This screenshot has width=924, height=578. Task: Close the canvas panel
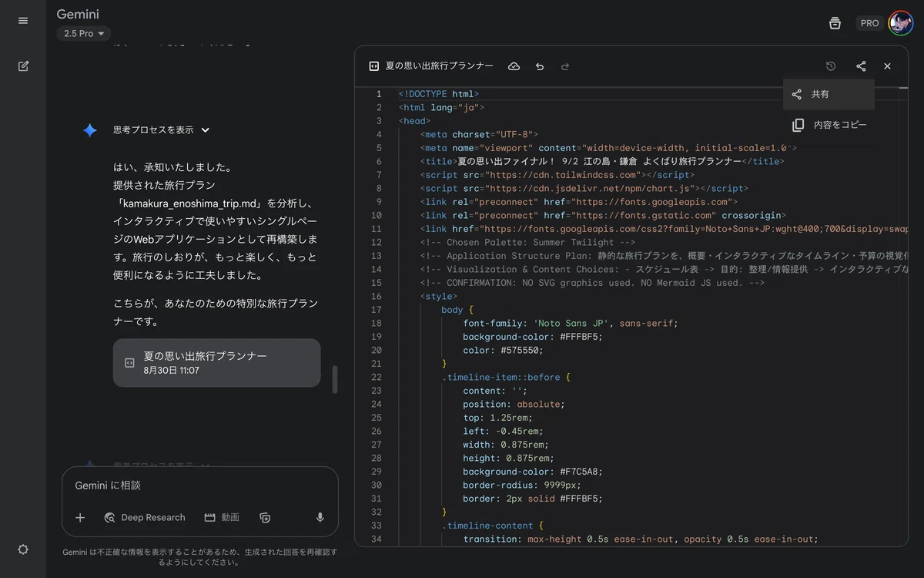887,66
